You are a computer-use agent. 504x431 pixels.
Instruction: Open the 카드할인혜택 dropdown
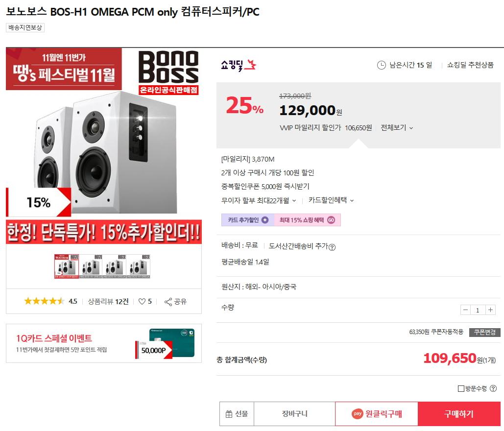tap(331, 200)
